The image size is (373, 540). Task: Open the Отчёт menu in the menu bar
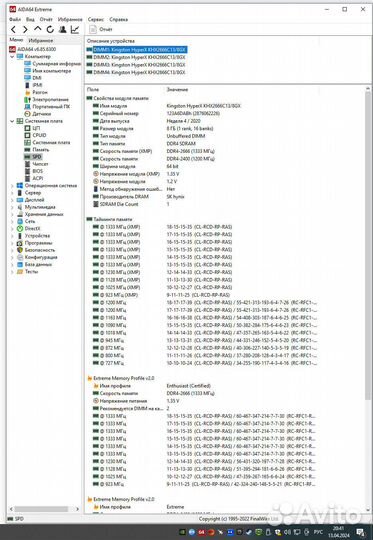click(46, 20)
